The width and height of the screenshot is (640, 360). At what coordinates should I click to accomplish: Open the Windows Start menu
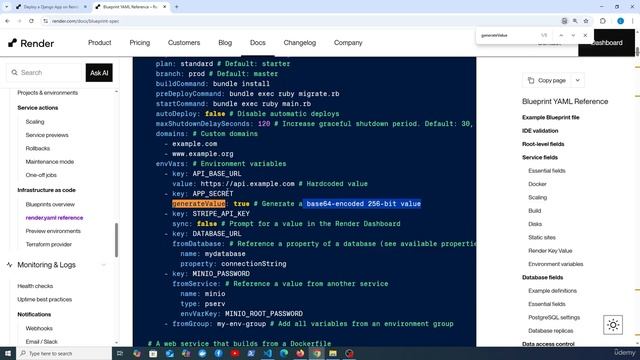(x=8, y=353)
